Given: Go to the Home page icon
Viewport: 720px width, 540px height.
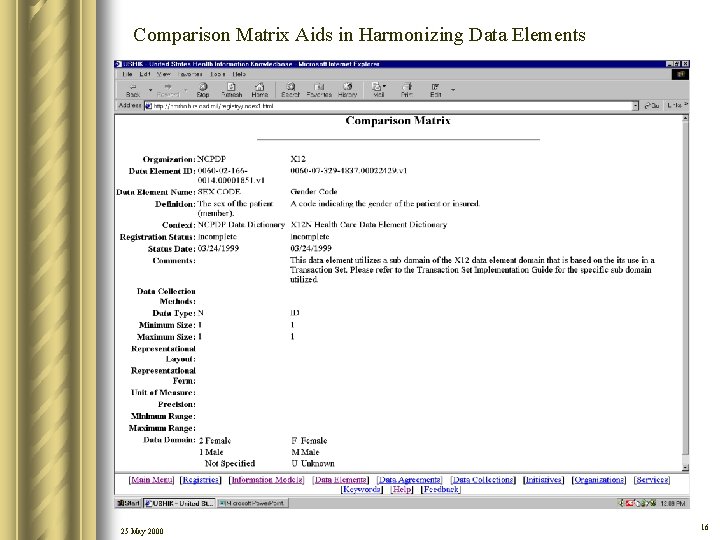Looking at the screenshot, I should (x=259, y=90).
